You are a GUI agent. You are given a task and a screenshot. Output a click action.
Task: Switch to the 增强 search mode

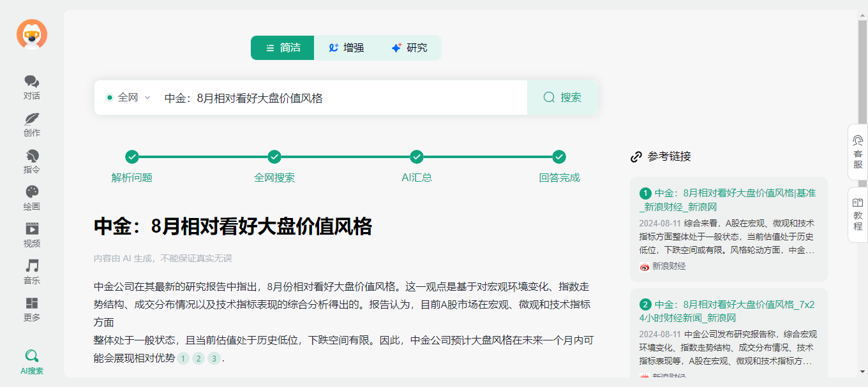[x=346, y=48]
